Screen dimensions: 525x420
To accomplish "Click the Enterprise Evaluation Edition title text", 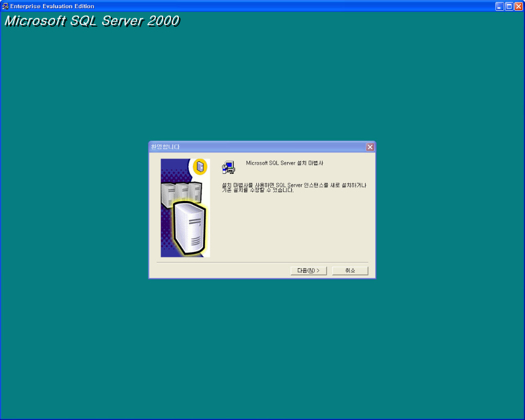I will (52, 6).
